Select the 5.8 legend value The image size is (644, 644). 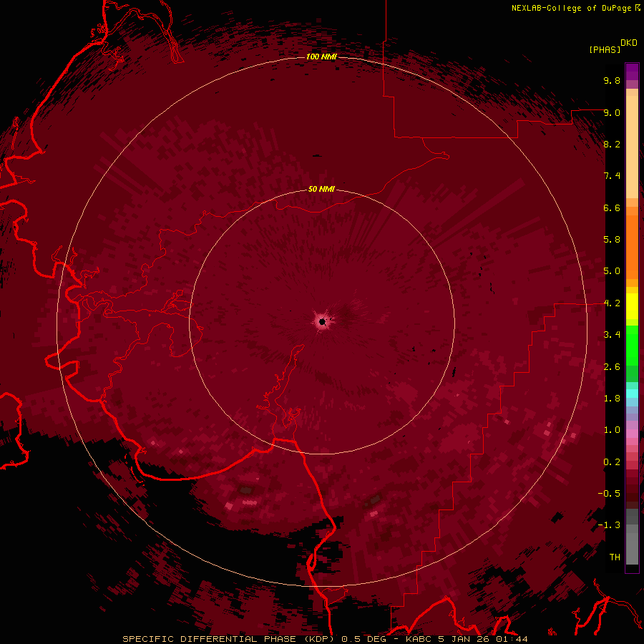[x=612, y=240]
